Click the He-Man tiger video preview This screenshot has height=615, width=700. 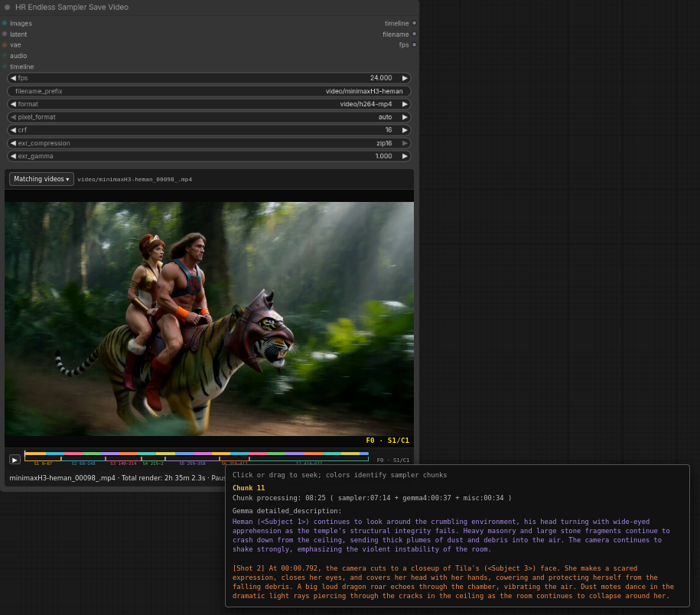click(209, 319)
